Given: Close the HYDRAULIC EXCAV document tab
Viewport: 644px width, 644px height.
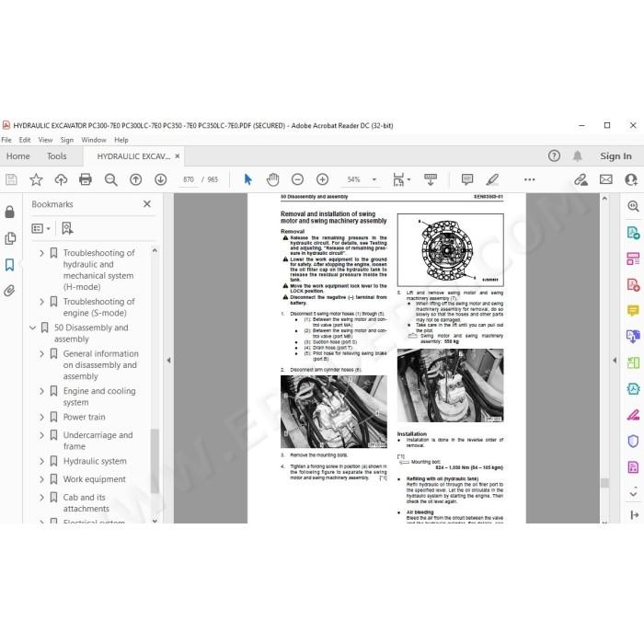Looking at the screenshot, I should tap(178, 156).
